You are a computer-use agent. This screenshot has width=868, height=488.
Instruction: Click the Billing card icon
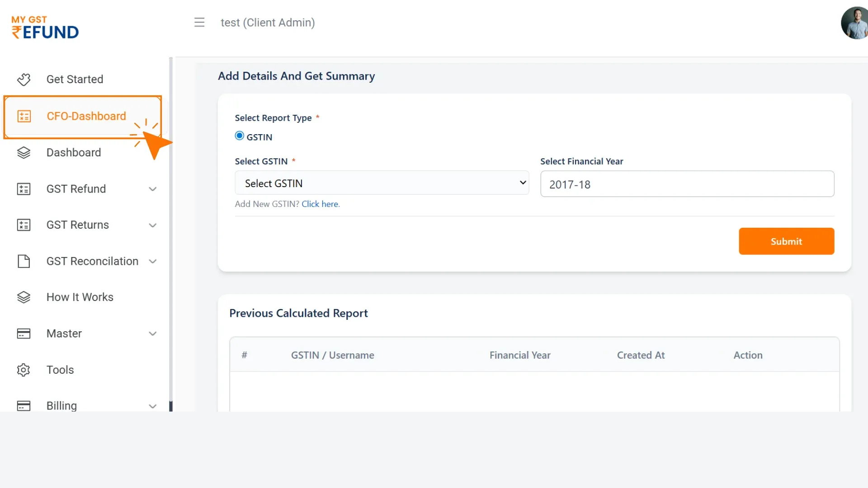pyautogui.click(x=24, y=406)
